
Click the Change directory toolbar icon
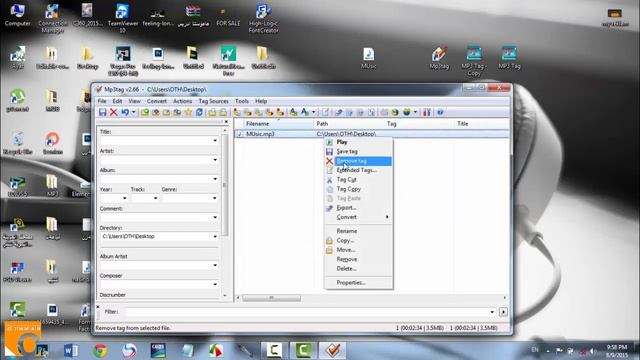point(145,112)
